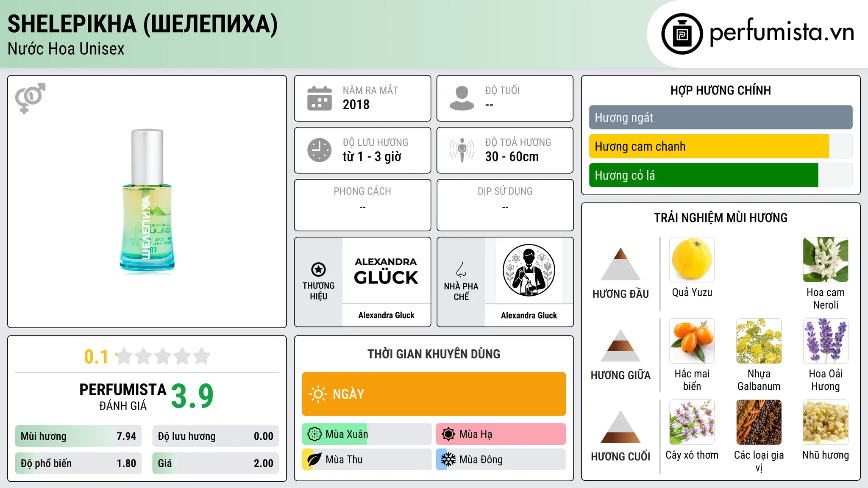The image size is (868, 488).
Task: Click the base-note pyramid icon above Hương cuối
Action: pos(620,427)
